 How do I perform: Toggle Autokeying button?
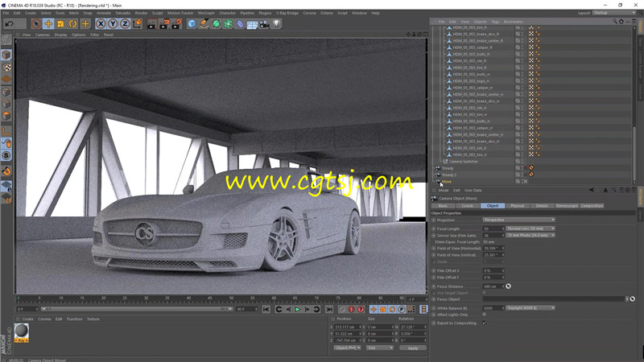click(x=351, y=310)
